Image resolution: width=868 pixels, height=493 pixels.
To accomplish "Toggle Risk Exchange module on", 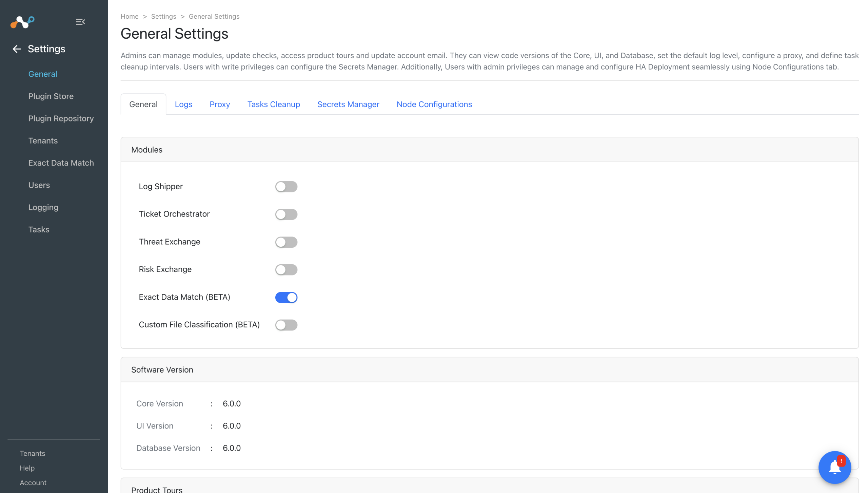I will [x=286, y=270].
